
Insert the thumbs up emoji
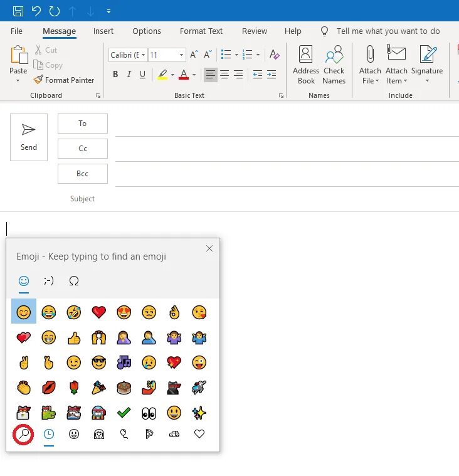tap(74, 337)
